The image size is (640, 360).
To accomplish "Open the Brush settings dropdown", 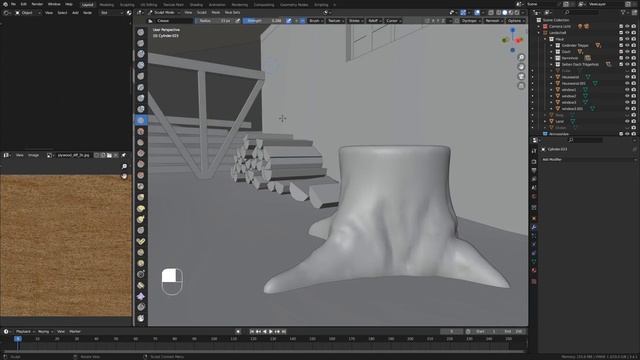I will [x=315, y=21].
